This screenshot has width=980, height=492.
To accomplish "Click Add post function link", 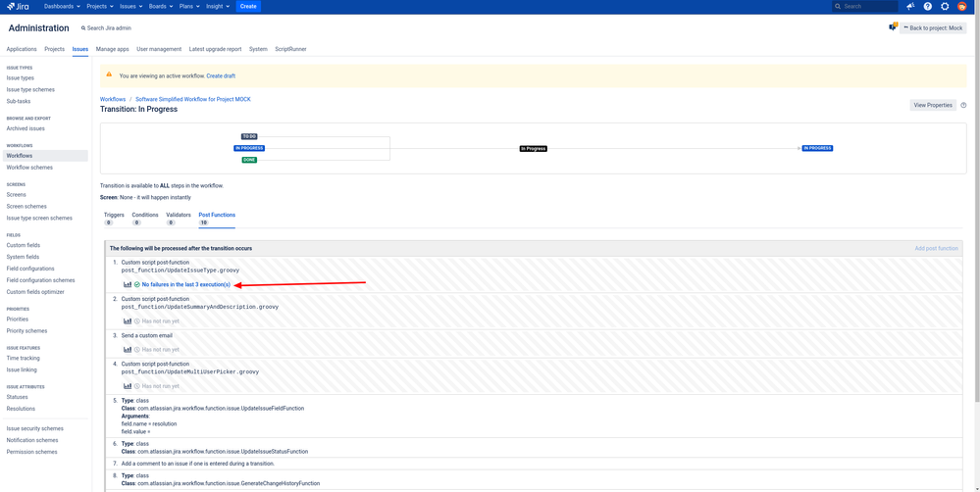I will [936, 248].
